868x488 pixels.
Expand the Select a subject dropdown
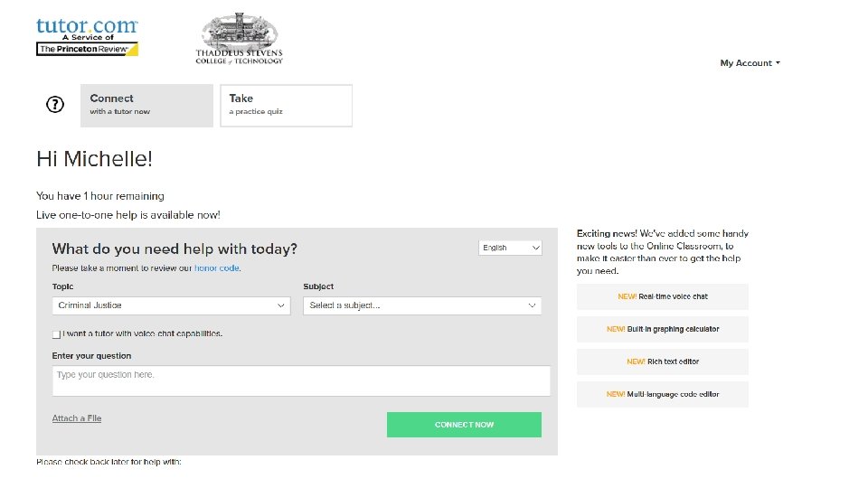(x=421, y=305)
